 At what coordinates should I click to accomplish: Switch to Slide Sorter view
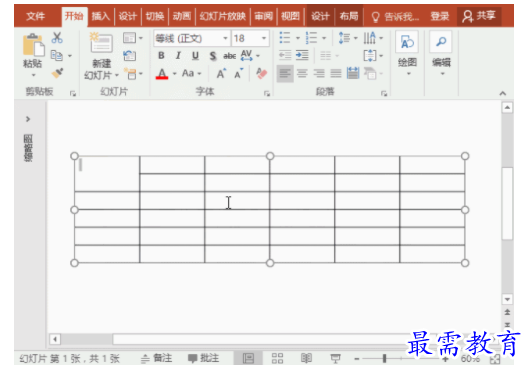(x=277, y=358)
